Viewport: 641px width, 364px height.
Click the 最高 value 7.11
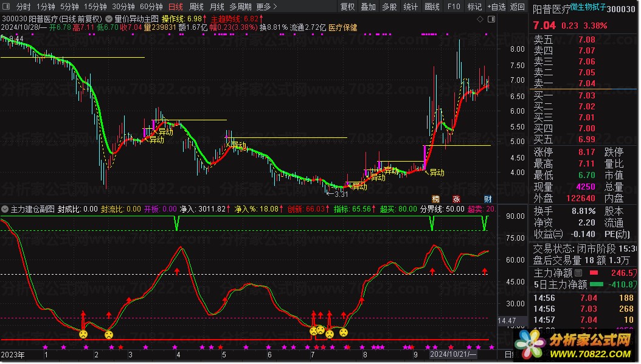(587, 164)
